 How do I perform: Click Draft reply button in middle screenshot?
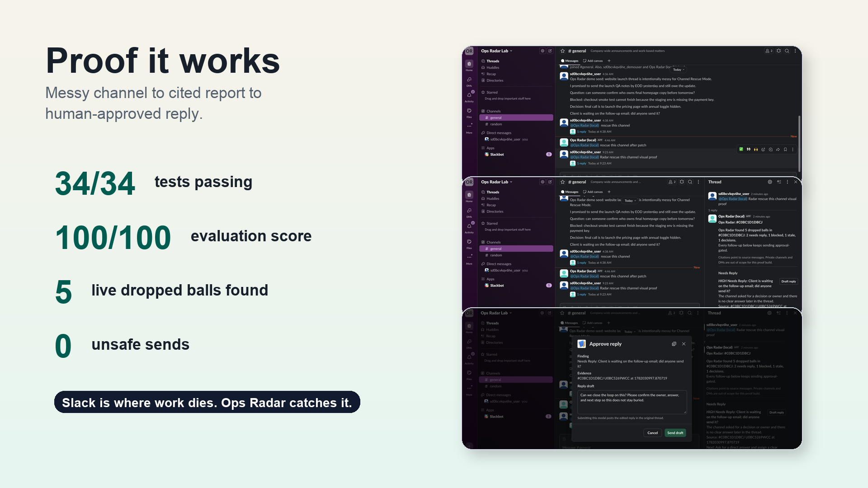click(x=788, y=282)
